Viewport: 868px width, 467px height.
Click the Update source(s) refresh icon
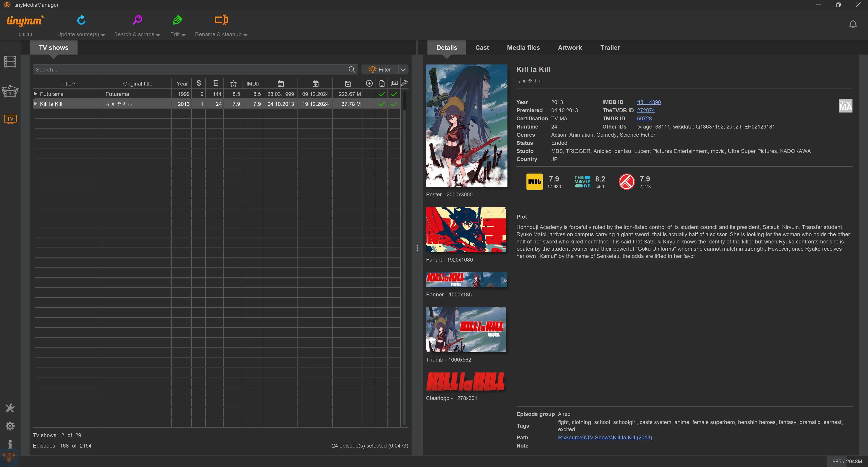click(x=81, y=20)
